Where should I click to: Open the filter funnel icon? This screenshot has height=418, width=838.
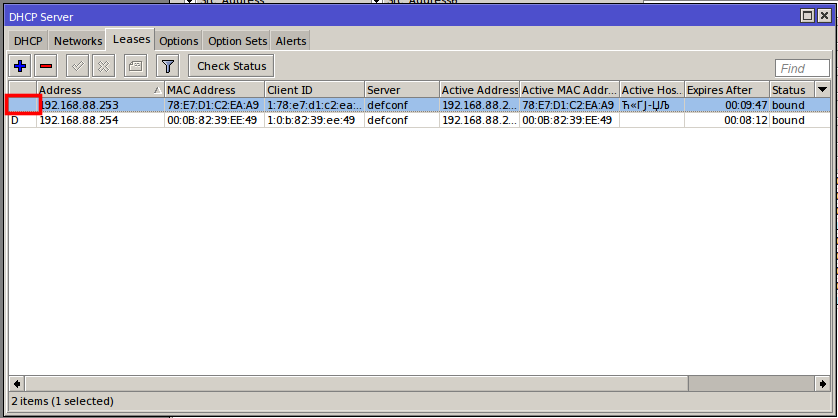point(168,66)
